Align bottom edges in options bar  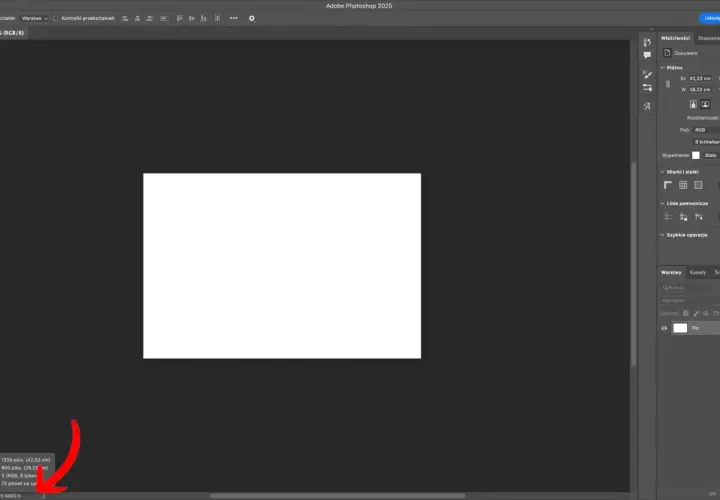pos(203,18)
